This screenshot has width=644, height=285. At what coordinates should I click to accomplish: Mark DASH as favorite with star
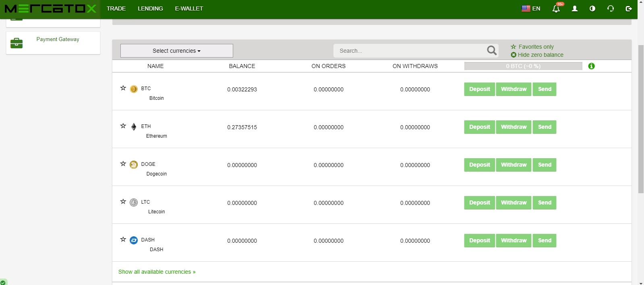[123, 239]
